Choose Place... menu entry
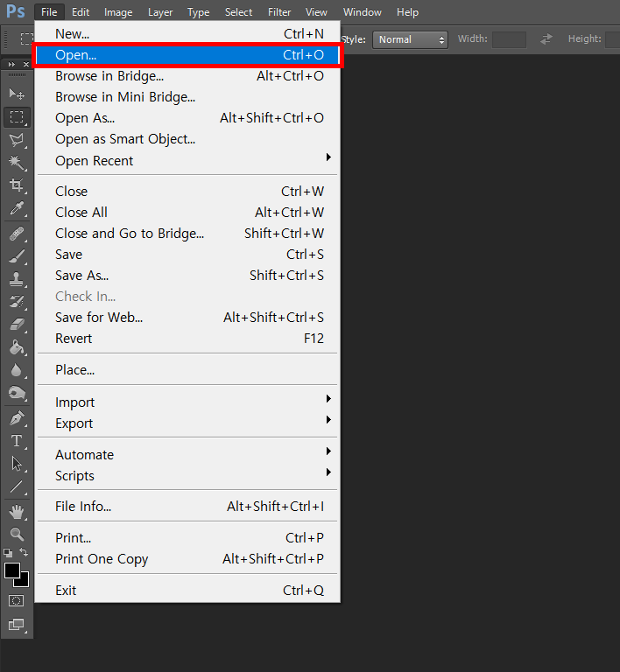The image size is (620, 672). (x=187, y=369)
